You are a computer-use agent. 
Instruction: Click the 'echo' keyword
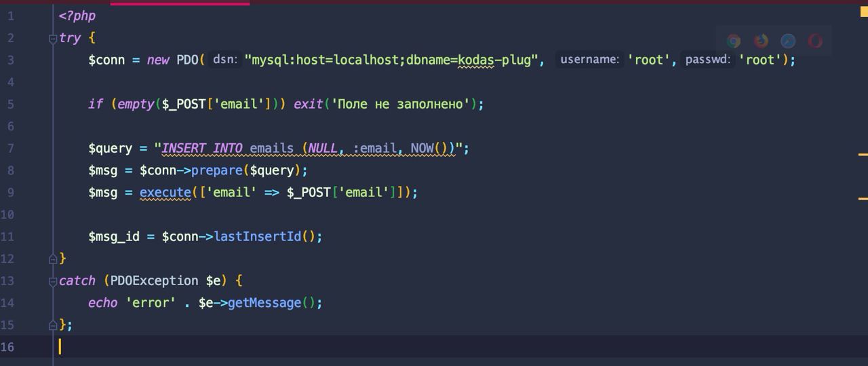tap(103, 303)
